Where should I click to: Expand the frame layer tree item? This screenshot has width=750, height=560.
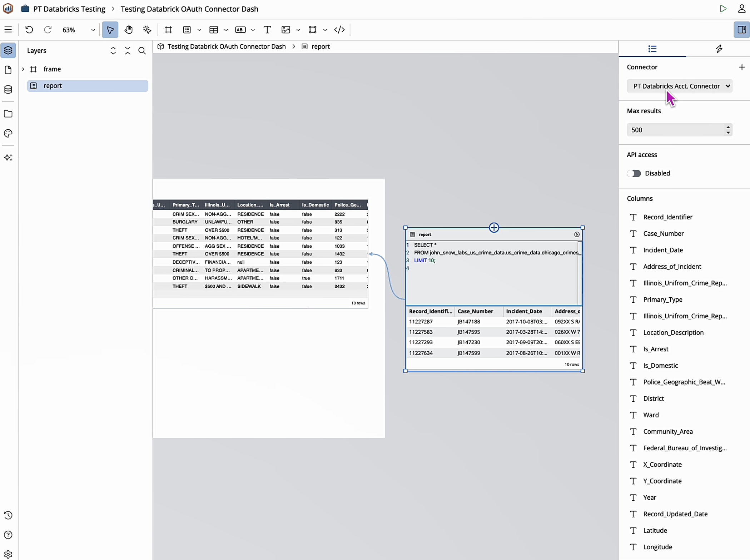(x=23, y=69)
